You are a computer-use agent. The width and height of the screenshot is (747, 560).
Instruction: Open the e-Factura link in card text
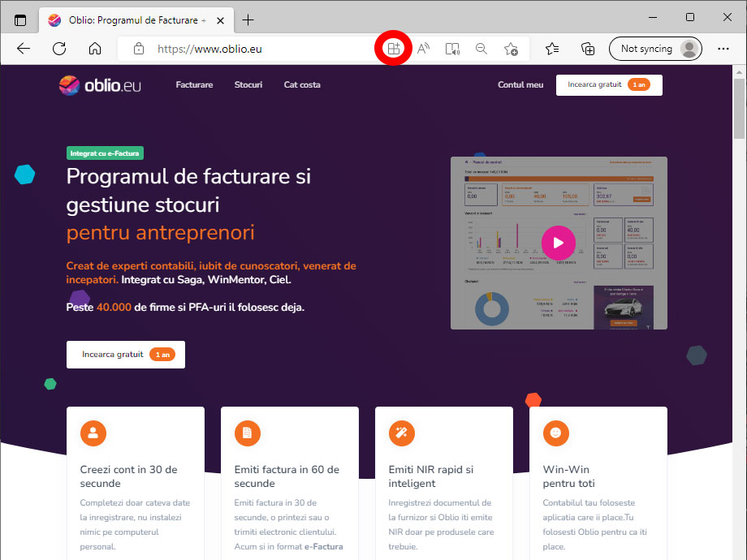(x=324, y=547)
